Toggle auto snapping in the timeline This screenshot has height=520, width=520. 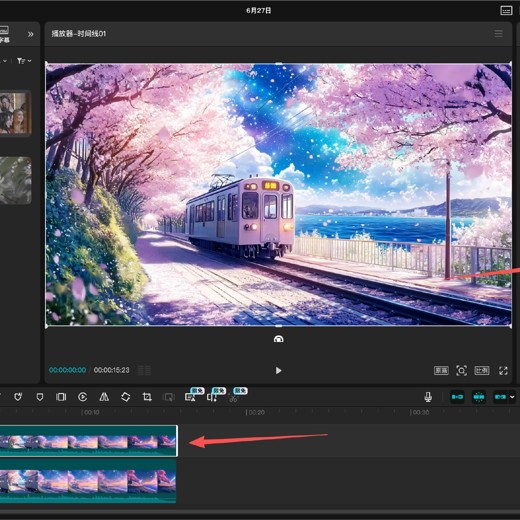pos(479,397)
